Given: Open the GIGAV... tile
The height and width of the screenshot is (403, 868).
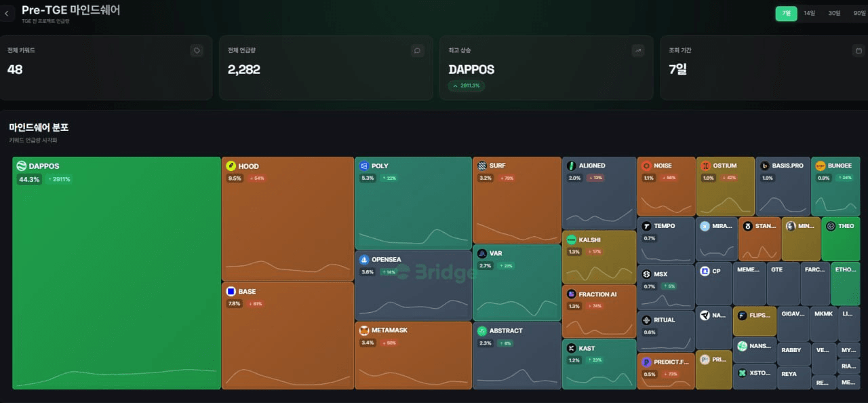Looking at the screenshot, I should point(793,324).
